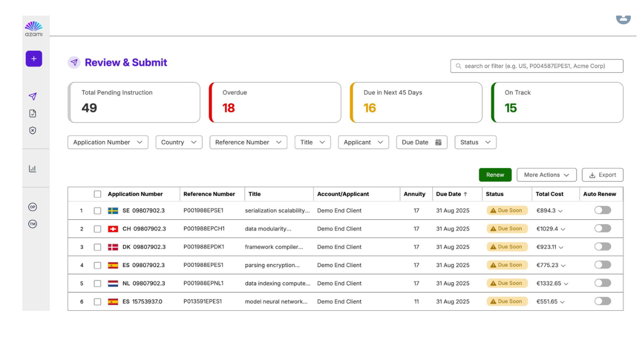The image size is (644, 362).
Task: Check the checkbox on row 3 DK application
Action: tap(98, 246)
